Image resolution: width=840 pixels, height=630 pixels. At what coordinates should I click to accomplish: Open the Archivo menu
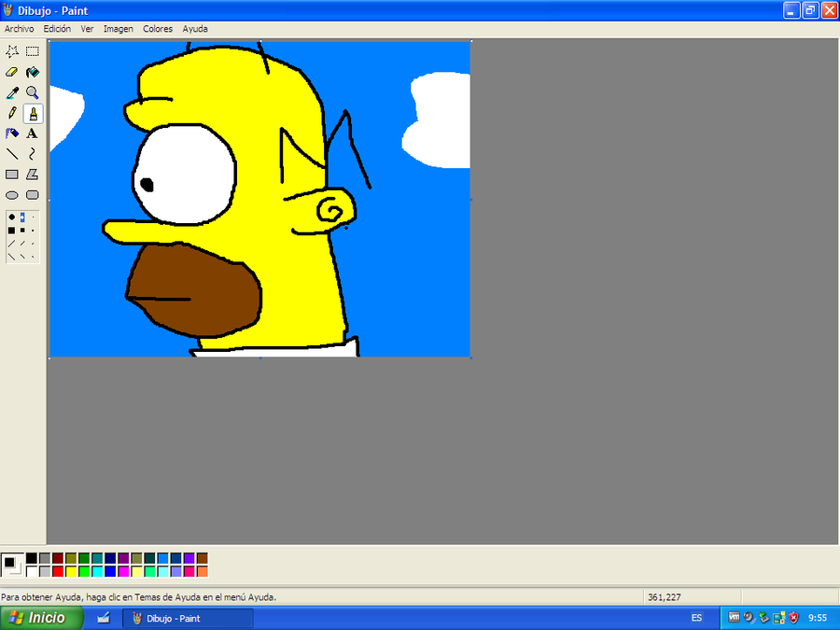pos(20,29)
